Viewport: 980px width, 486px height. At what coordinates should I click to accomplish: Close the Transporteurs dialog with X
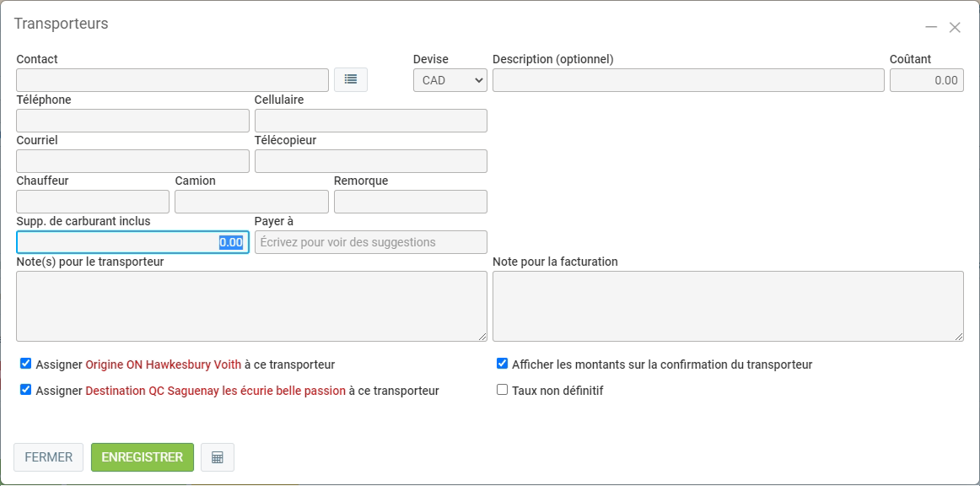click(955, 27)
